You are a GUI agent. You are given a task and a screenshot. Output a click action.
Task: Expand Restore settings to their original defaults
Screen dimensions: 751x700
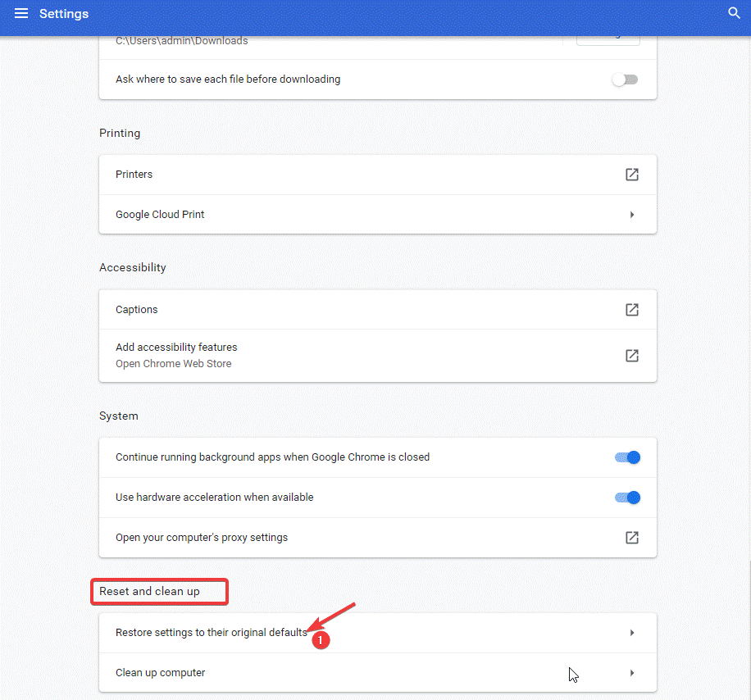(x=631, y=632)
